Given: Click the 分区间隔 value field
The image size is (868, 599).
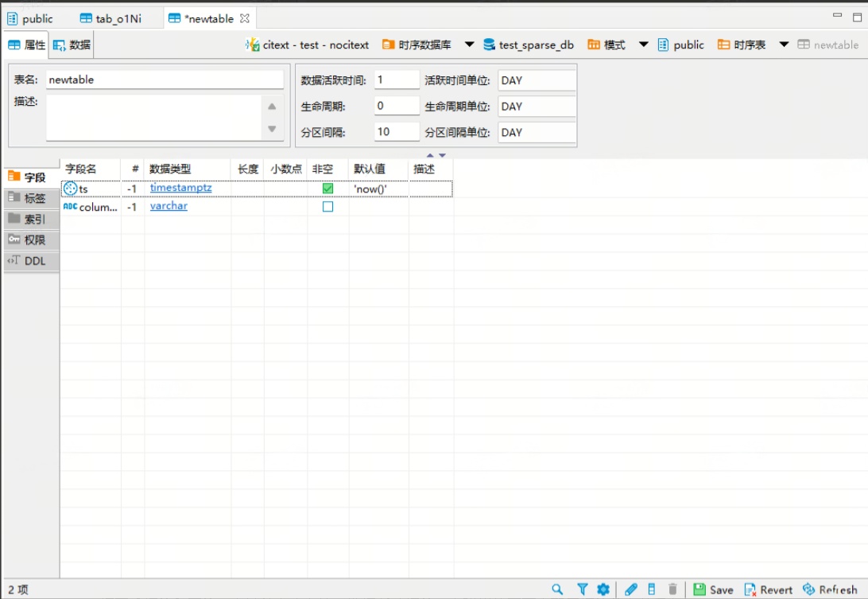Looking at the screenshot, I should [x=397, y=132].
